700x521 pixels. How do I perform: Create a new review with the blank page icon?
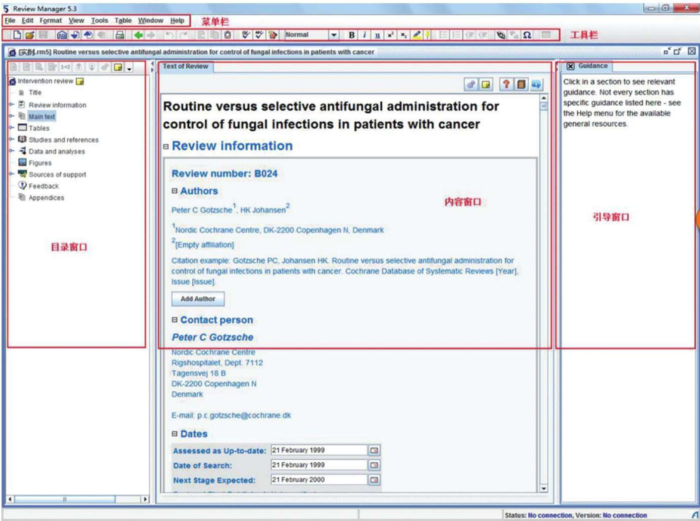coord(17,35)
